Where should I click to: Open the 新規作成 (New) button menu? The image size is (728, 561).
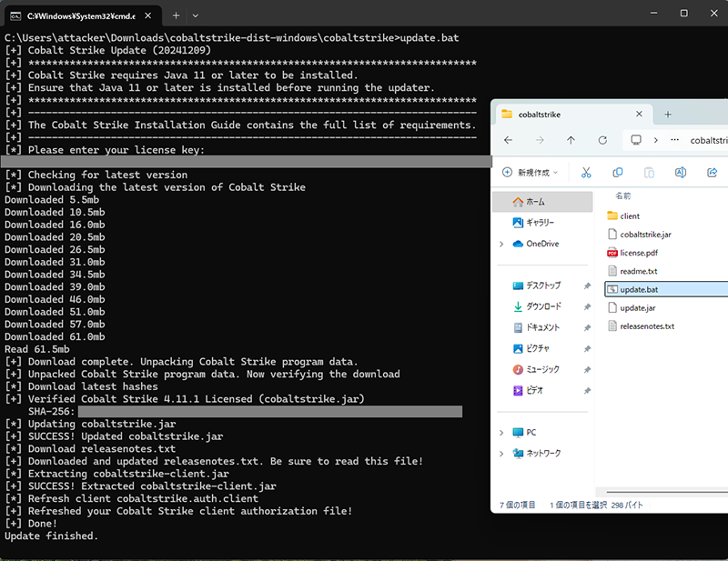click(530, 173)
